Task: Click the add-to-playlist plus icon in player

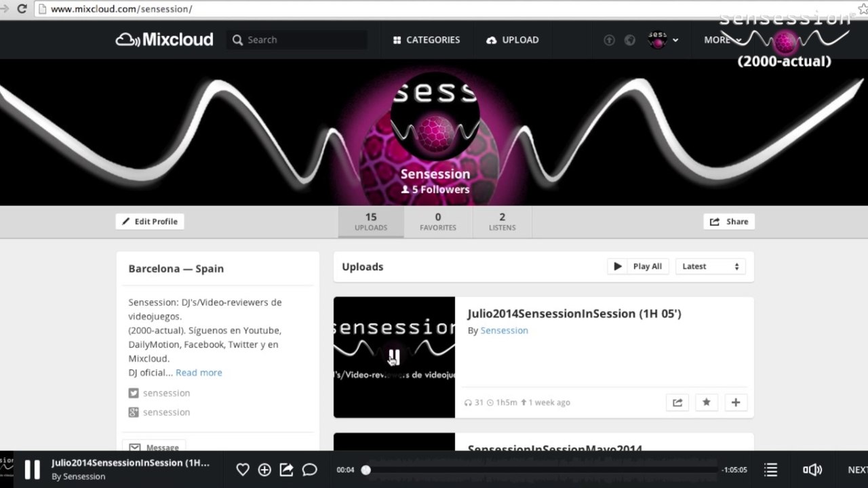Action: (264, 470)
